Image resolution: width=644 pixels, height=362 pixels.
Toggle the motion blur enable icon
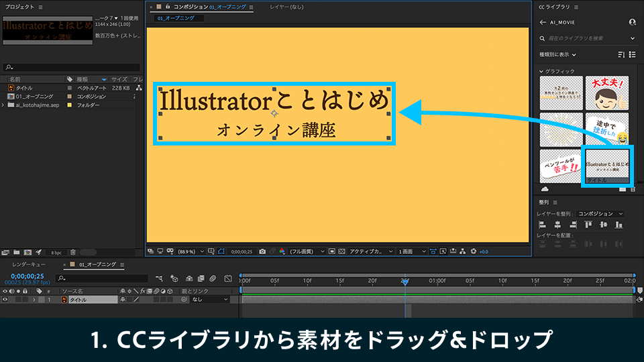(x=213, y=278)
